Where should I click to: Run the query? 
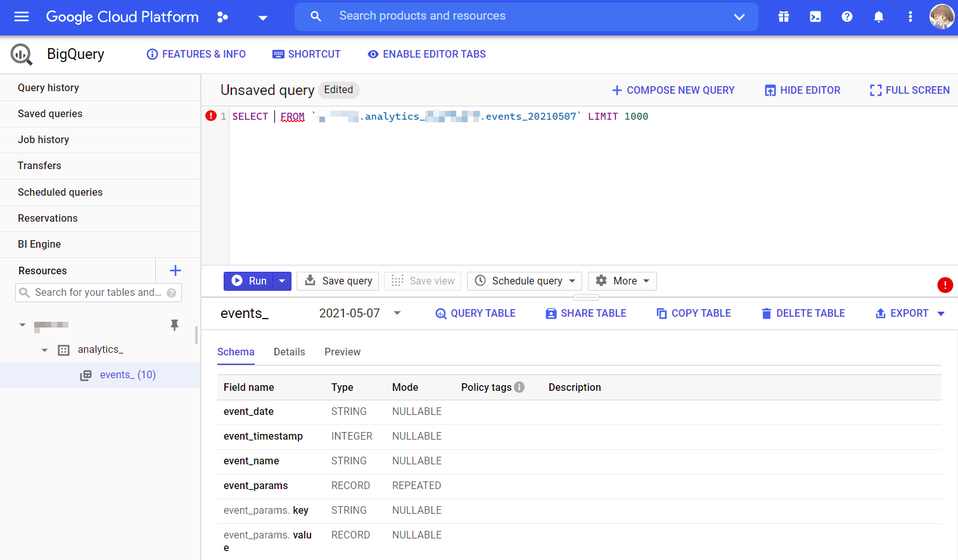248,281
